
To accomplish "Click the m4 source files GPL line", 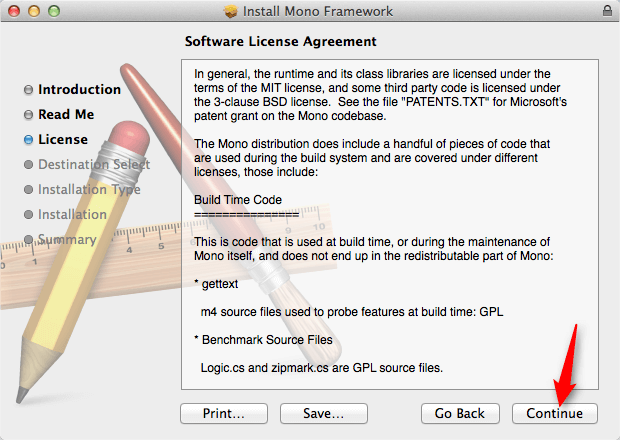I will tap(352, 312).
